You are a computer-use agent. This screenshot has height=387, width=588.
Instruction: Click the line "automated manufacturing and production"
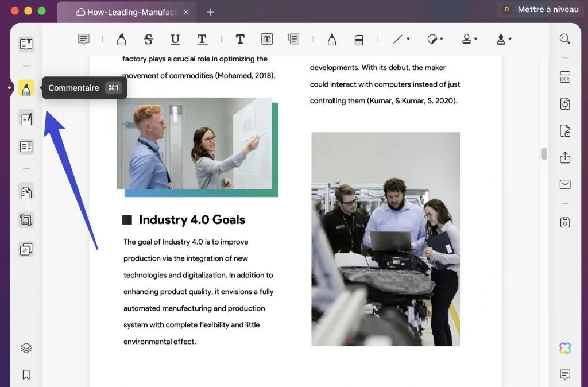pos(194,308)
